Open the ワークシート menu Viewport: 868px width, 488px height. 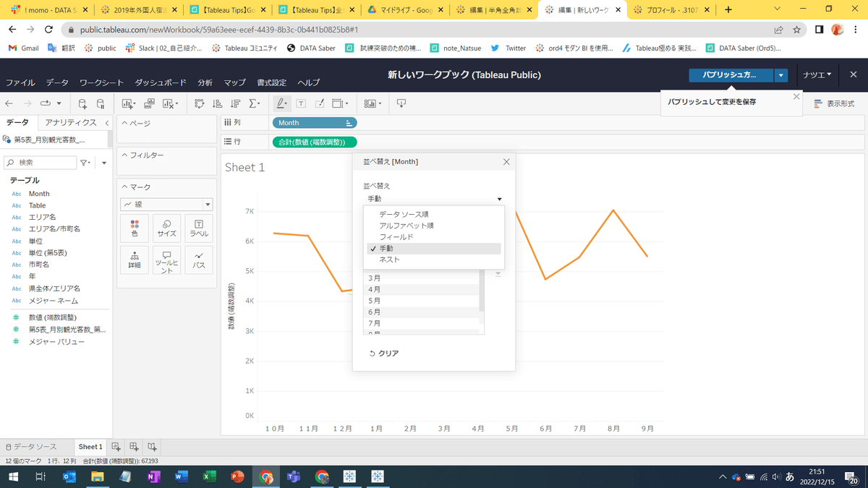click(x=101, y=82)
